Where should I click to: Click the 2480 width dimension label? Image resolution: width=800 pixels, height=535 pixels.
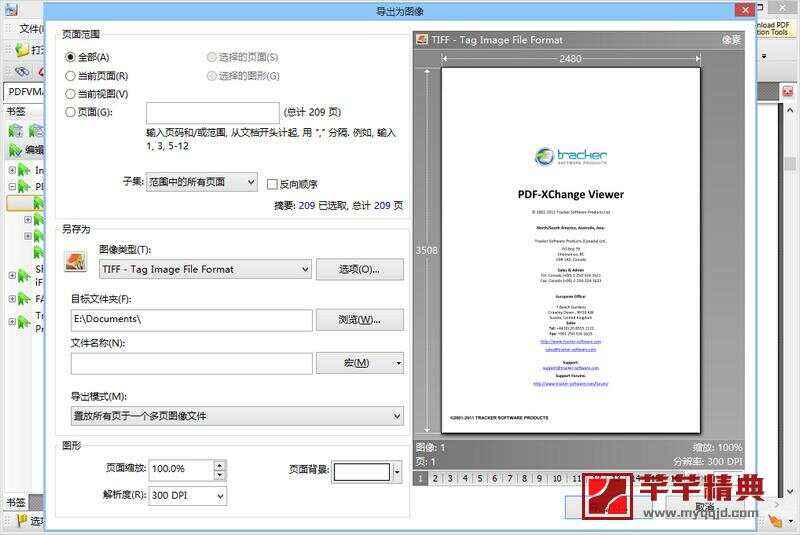coord(570,59)
